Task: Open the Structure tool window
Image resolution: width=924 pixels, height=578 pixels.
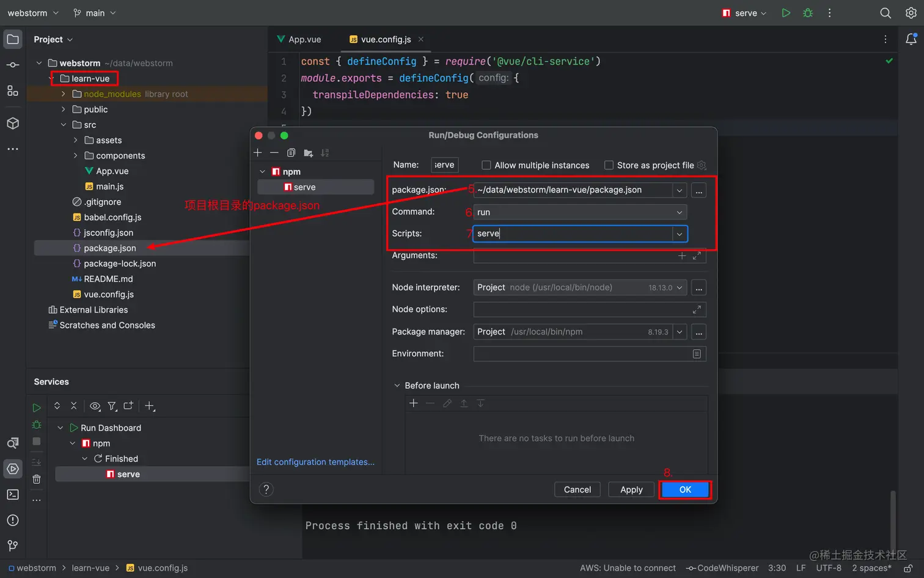Action: click(13, 91)
